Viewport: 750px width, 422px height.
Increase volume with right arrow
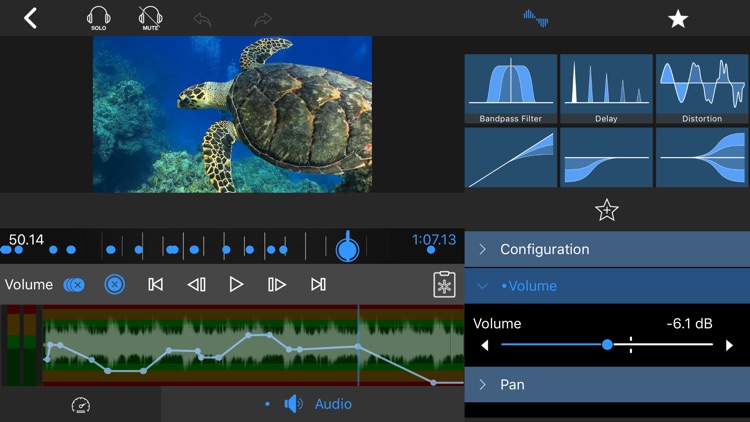[729, 345]
